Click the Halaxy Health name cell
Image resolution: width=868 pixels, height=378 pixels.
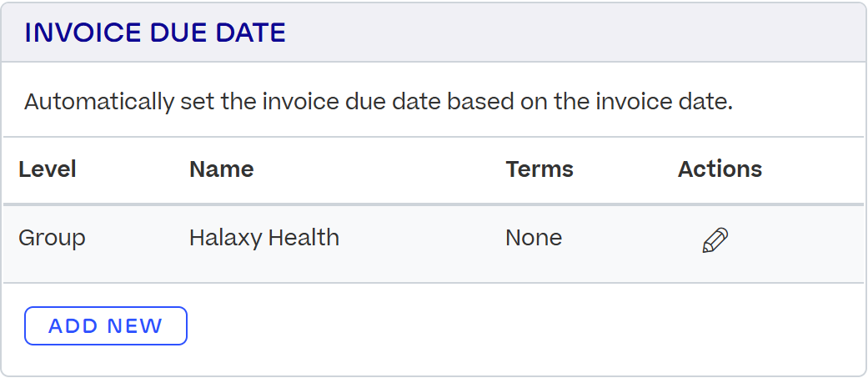point(263,238)
